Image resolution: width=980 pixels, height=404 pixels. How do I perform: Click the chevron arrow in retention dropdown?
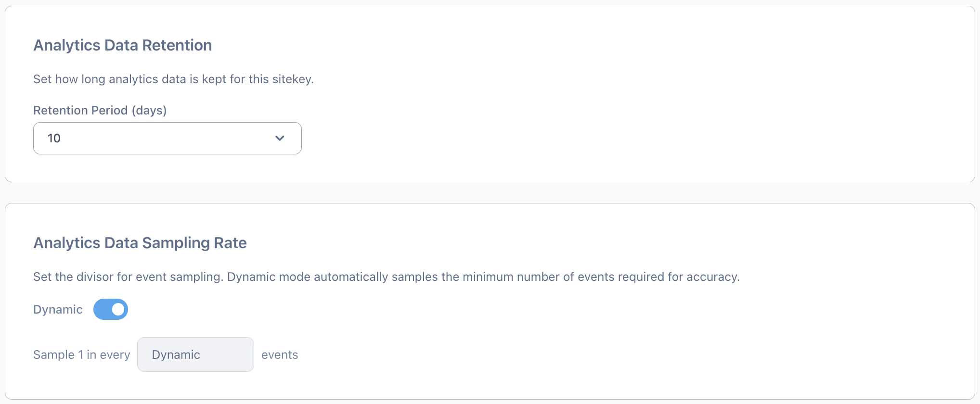pos(280,138)
